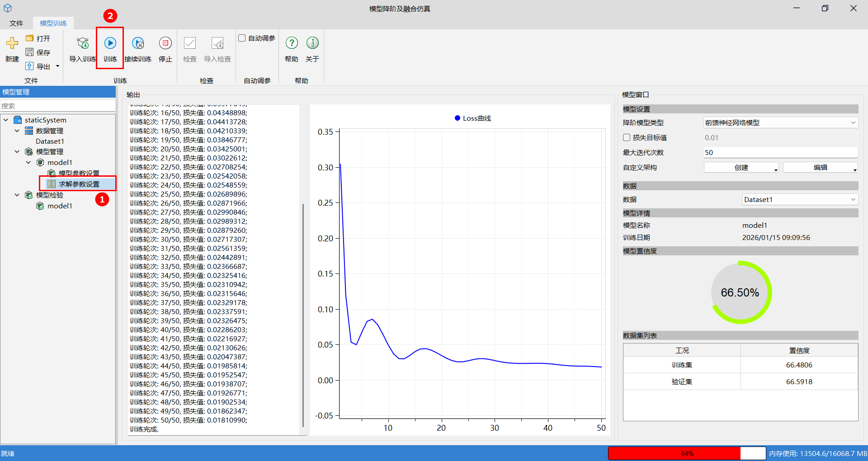Click the 创建 custom architecture button
Image resolution: width=868 pixels, height=461 pixels.
point(741,168)
